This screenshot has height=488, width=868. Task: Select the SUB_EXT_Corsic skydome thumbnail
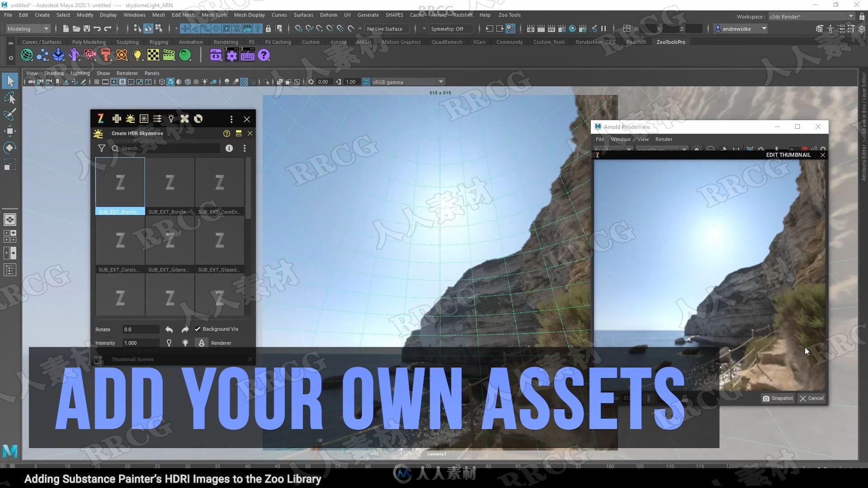click(120, 244)
